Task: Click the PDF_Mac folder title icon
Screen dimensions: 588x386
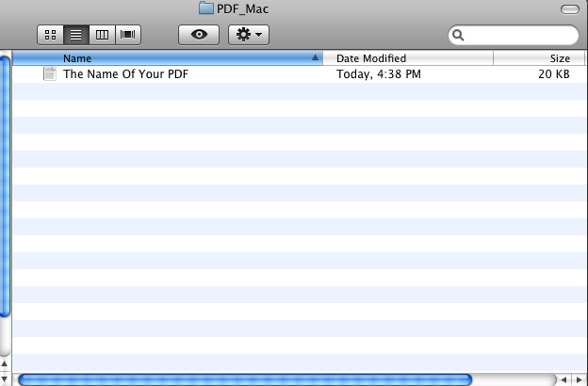Action: 205,8
